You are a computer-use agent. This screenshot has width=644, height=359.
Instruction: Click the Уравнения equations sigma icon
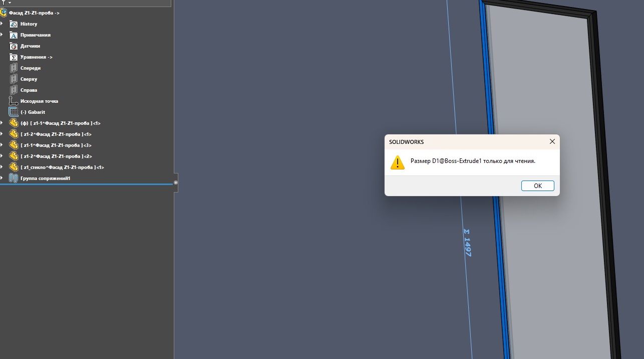14,57
